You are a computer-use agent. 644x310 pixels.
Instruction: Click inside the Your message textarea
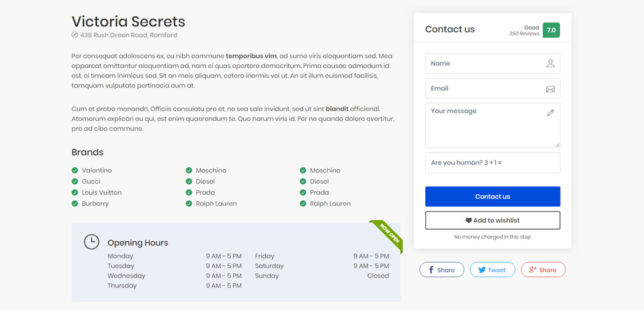(x=492, y=126)
